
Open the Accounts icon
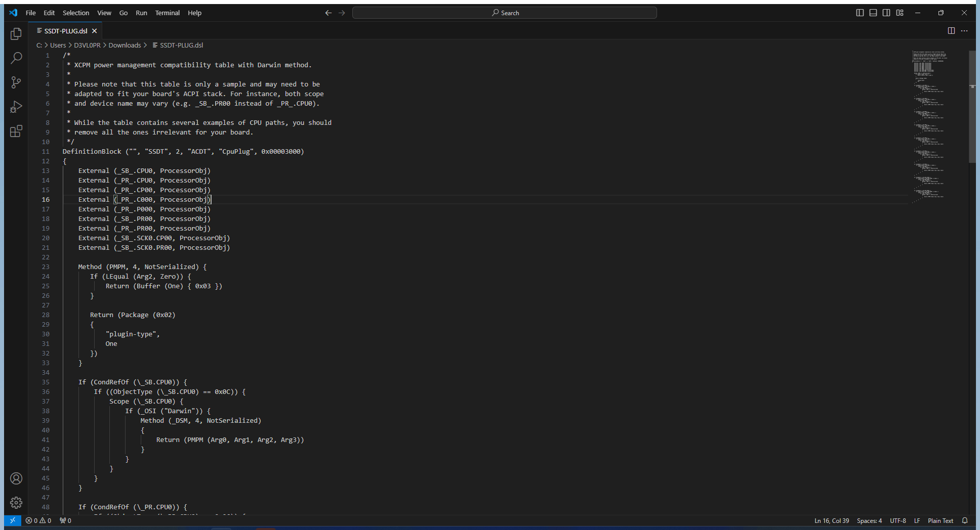click(x=16, y=478)
